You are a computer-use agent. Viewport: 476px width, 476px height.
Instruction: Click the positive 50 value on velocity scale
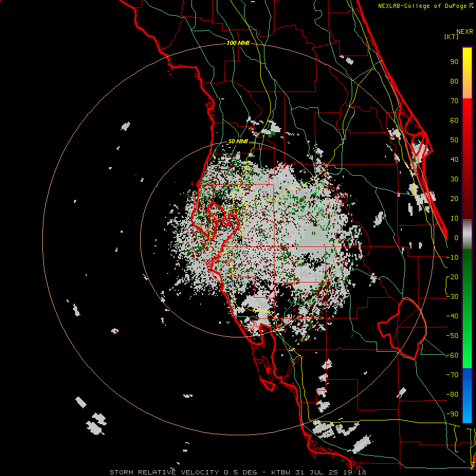click(x=454, y=140)
